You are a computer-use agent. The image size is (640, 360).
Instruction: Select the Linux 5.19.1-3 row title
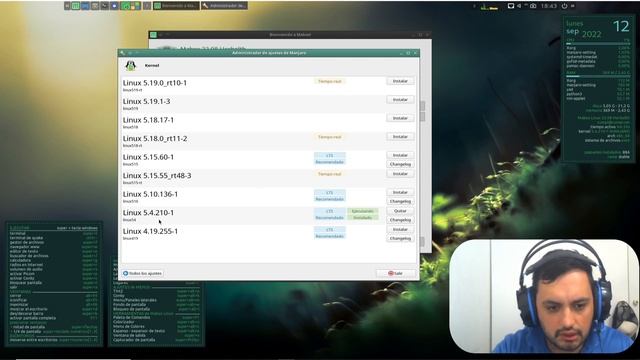click(147, 101)
